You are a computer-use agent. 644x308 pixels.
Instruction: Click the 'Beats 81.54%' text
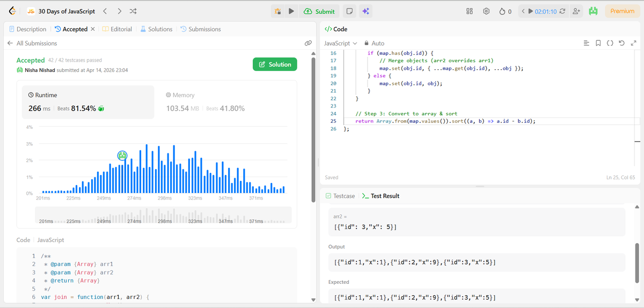point(77,108)
